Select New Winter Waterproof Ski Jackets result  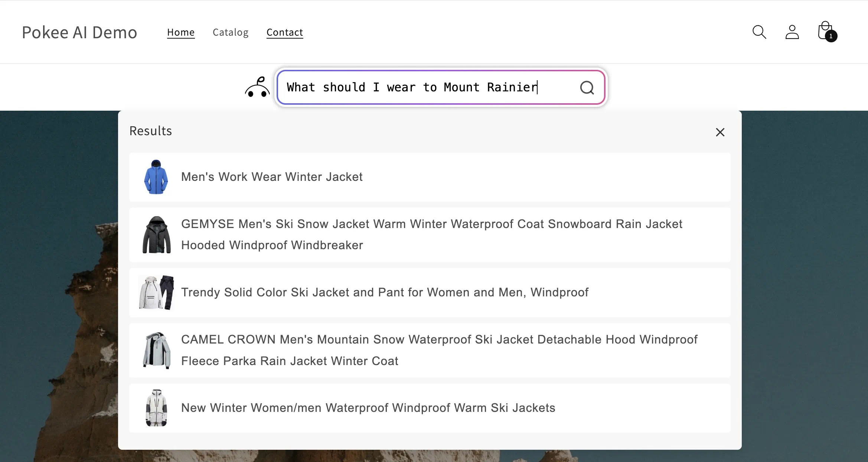point(368,408)
